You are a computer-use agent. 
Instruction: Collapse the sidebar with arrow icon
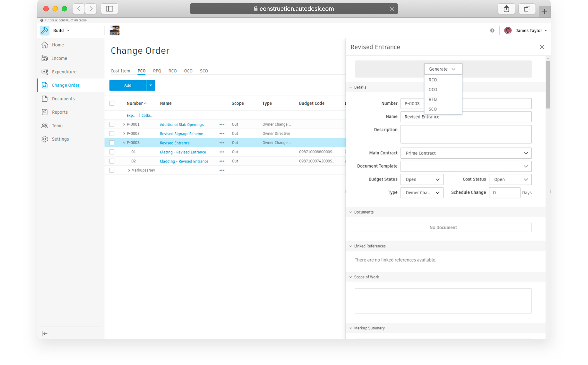pos(45,334)
